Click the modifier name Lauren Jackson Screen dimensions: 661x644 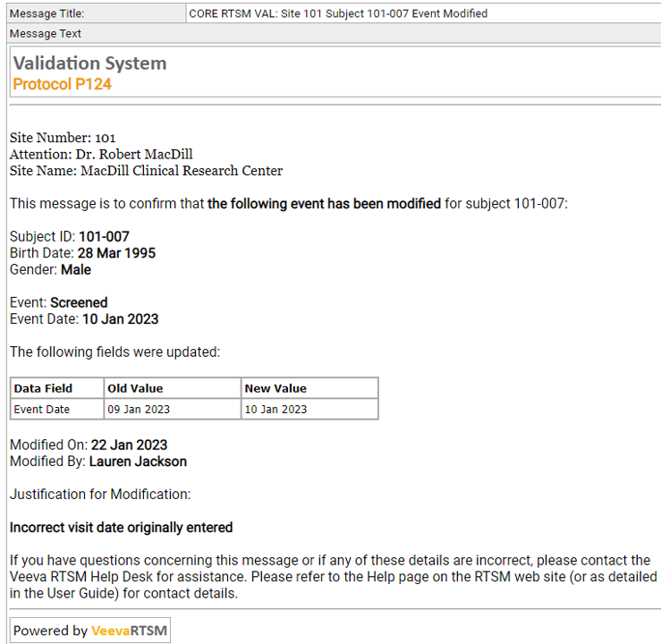tap(138, 462)
